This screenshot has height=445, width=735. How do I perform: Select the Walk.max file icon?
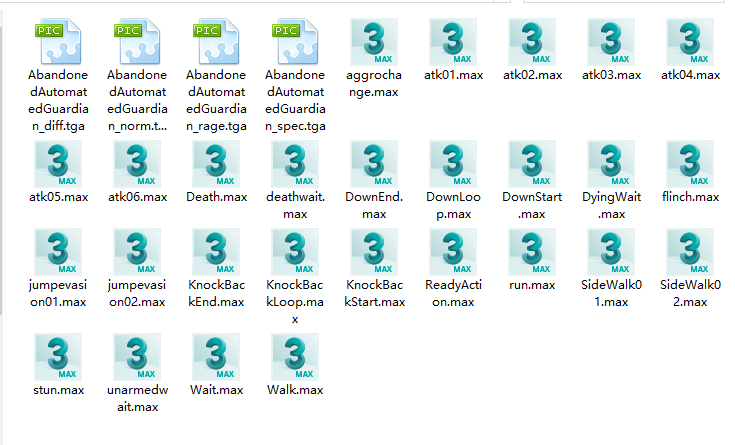click(295, 357)
